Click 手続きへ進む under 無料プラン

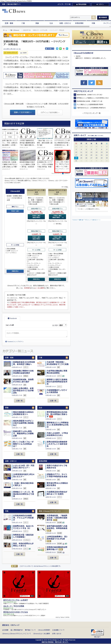[15, 211]
